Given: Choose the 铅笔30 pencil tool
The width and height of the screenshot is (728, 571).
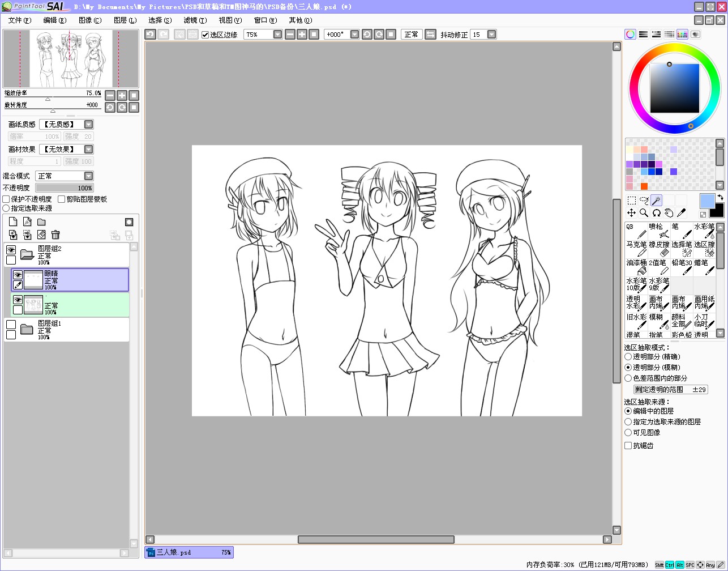Looking at the screenshot, I should coord(682,267).
